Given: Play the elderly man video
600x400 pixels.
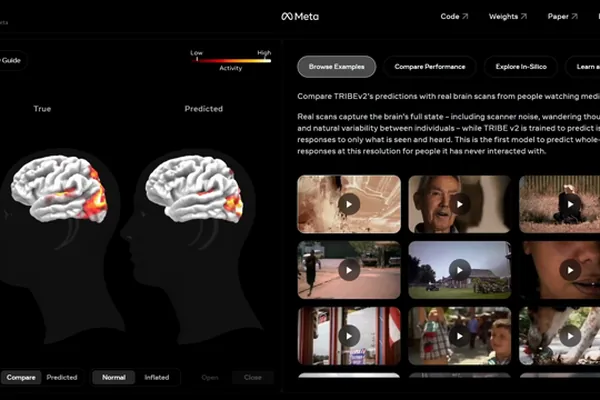Looking at the screenshot, I should [460, 204].
